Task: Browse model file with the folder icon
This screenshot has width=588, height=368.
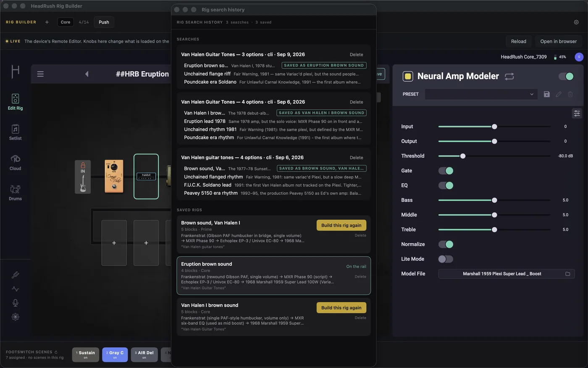Action: pos(568,274)
